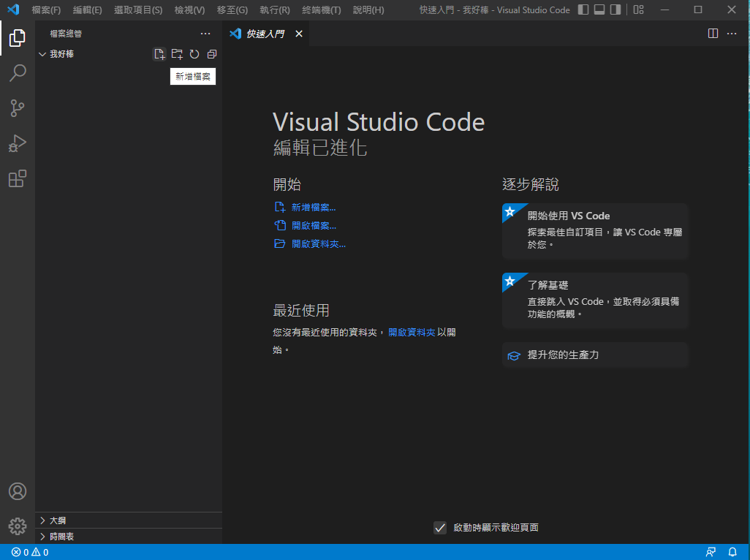Refresh the explorer with the refresh icon
Screen dimensions: 750x560
pos(194,54)
